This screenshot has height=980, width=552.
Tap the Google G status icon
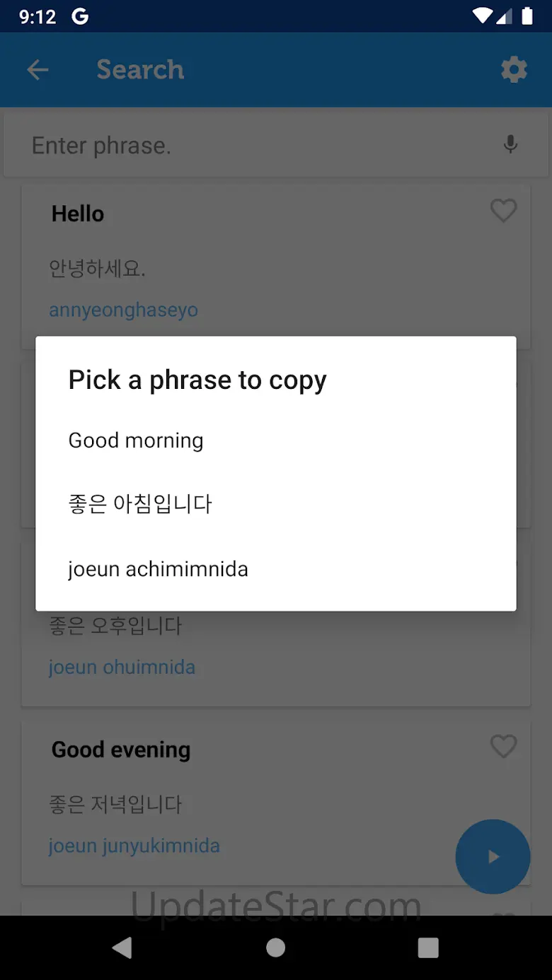[x=81, y=16]
